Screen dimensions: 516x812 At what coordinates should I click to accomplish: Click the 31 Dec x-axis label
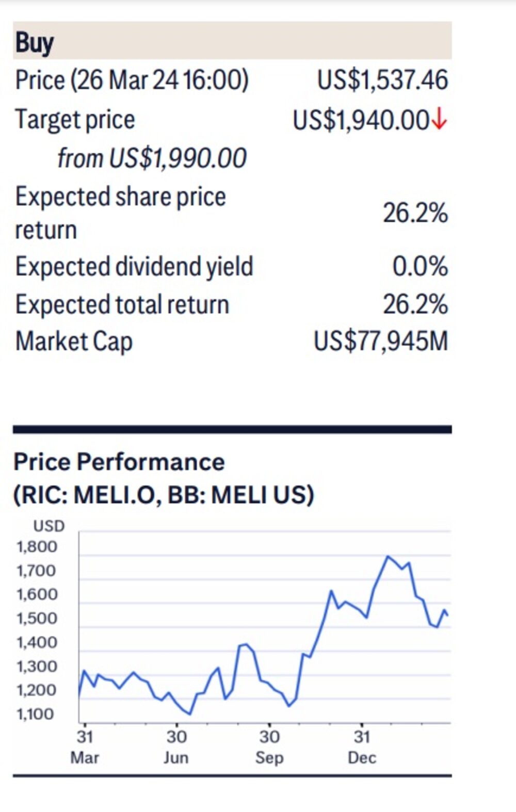(x=362, y=747)
